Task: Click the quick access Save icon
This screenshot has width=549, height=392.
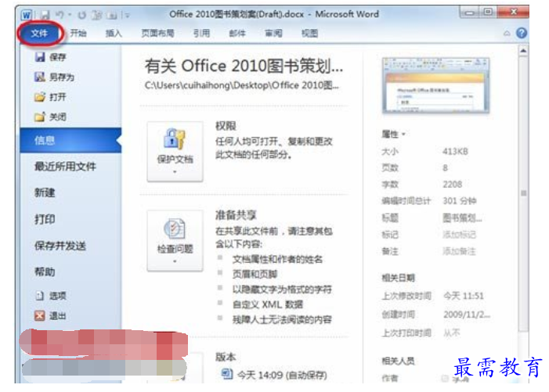Action: click(45, 15)
